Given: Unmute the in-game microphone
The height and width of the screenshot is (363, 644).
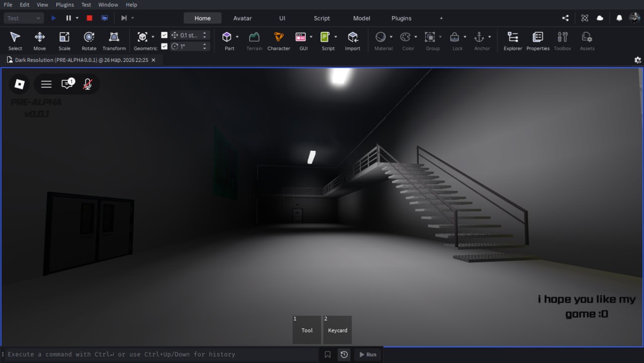Looking at the screenshot, I should [88, 84].
